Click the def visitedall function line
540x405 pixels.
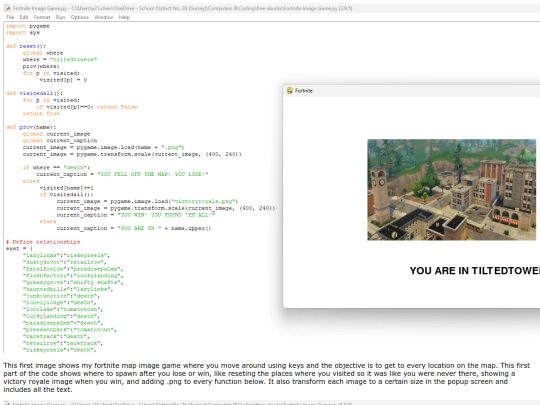click(34, 93)
